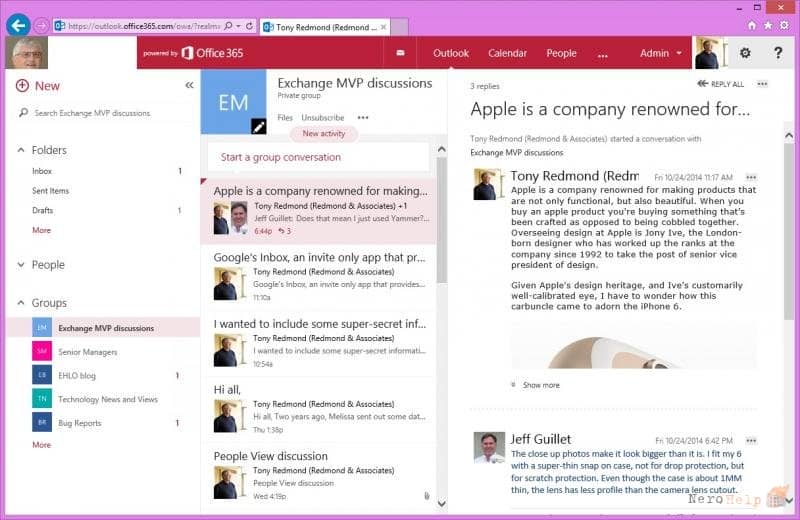Open the Admin dropdown menu

point(661,53)
